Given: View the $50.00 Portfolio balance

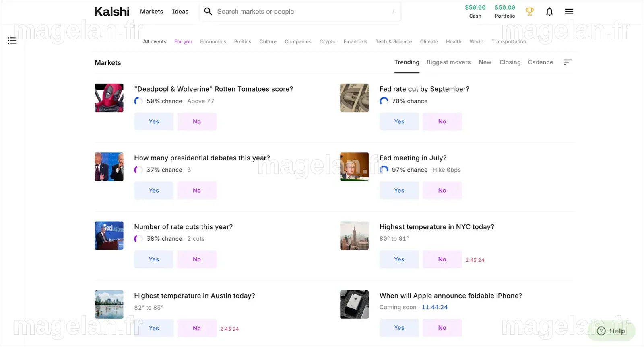Looking at the screenshot, I should pyautogui.click(x=505, y=12).
